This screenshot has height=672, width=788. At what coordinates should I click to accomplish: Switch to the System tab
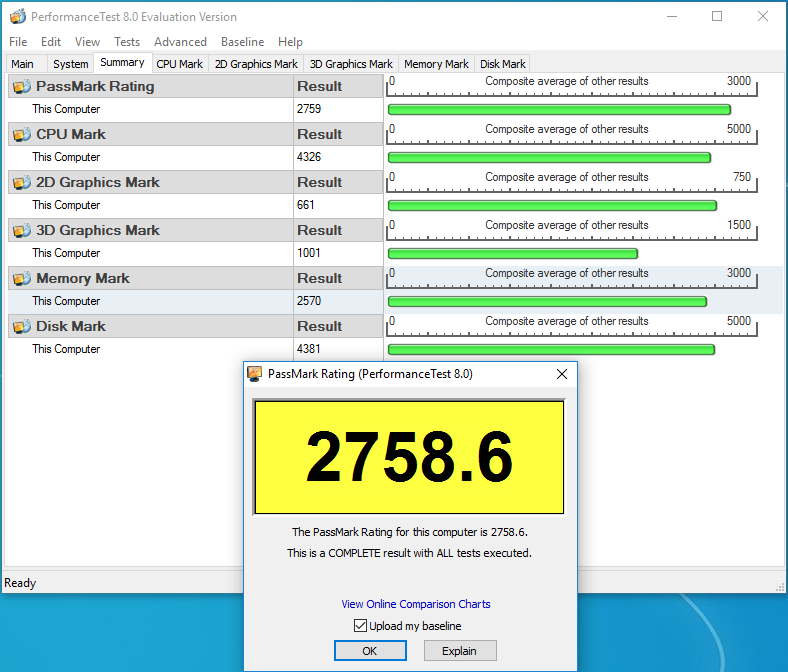tap(70, 64)
